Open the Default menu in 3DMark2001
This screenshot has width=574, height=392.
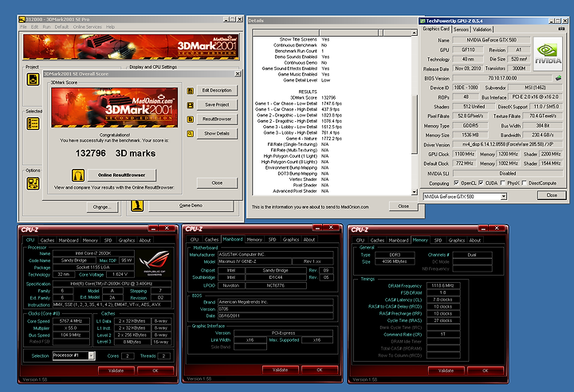tap(61, 27)
